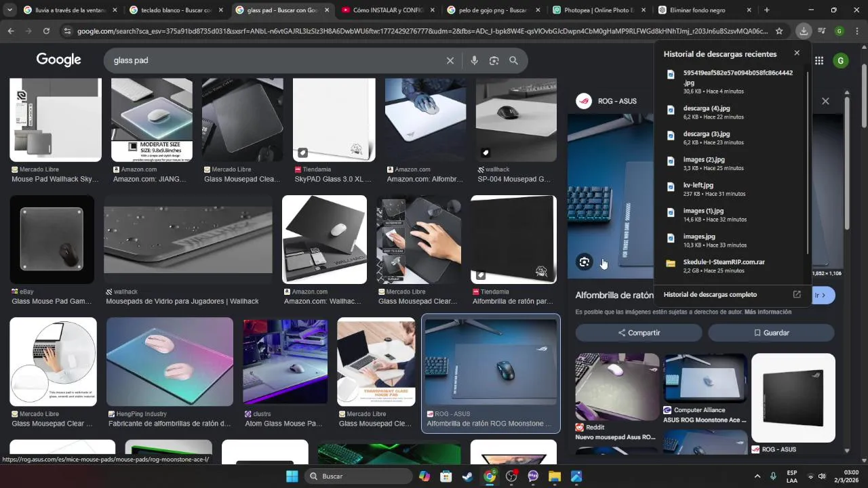
Task: Switch to Photopea Online Photo Editor tab
Action: [x=600, y=10]
